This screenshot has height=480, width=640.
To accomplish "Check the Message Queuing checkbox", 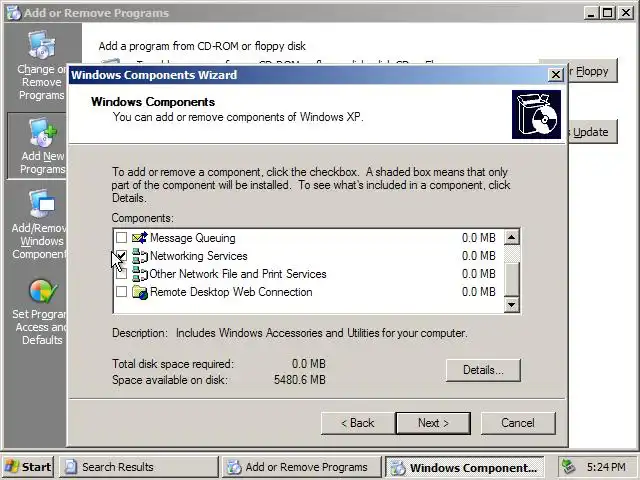I will (121, 238).
